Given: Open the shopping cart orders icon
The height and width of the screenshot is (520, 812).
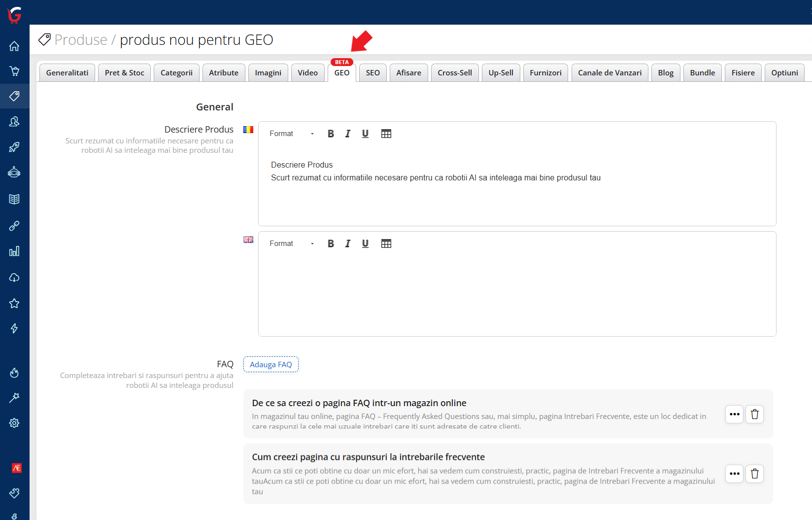Looking at the screenshot, I should pos(14,71).
